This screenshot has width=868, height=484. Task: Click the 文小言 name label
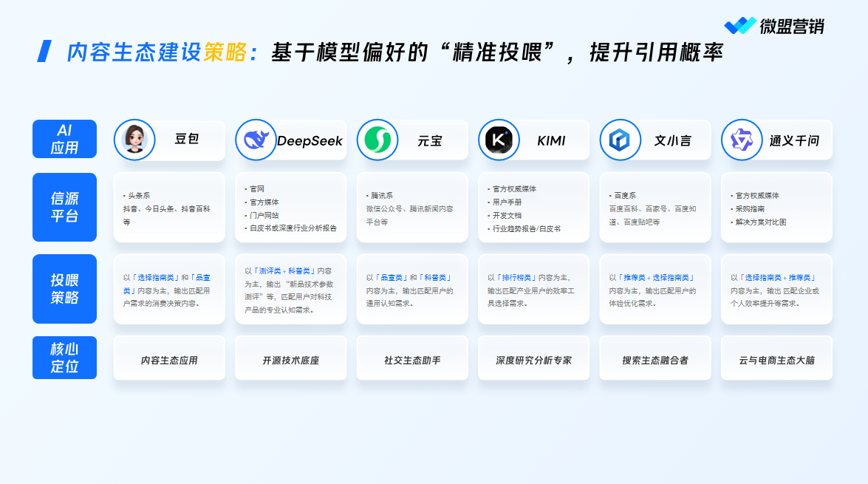coord(672,140)
